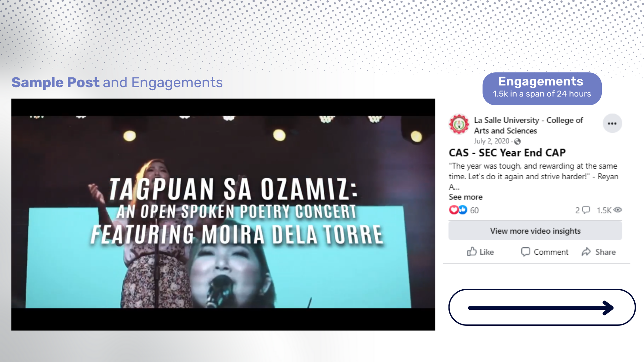
Task: Click View more video insights button
Action: click(535, 231)
